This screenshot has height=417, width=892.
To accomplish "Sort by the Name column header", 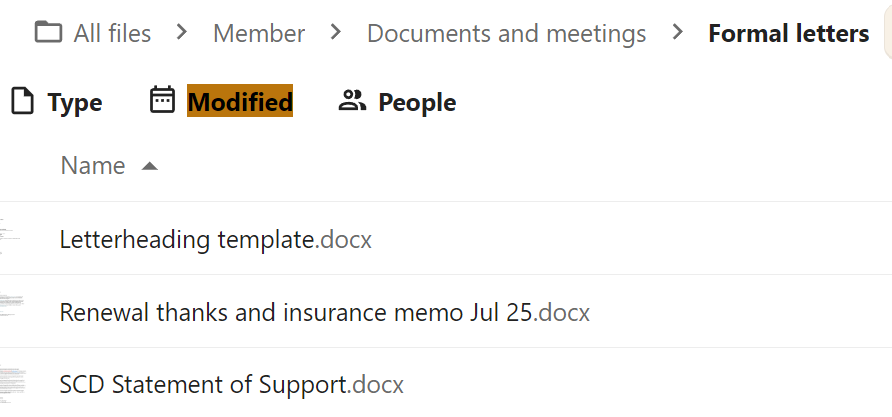I will coord(93,166).
